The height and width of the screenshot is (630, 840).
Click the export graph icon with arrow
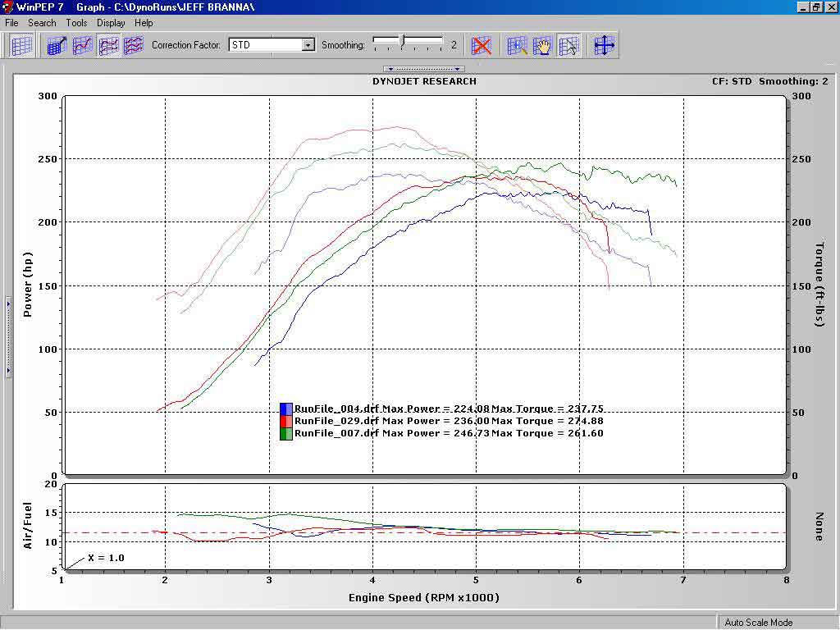coord(57,46)
